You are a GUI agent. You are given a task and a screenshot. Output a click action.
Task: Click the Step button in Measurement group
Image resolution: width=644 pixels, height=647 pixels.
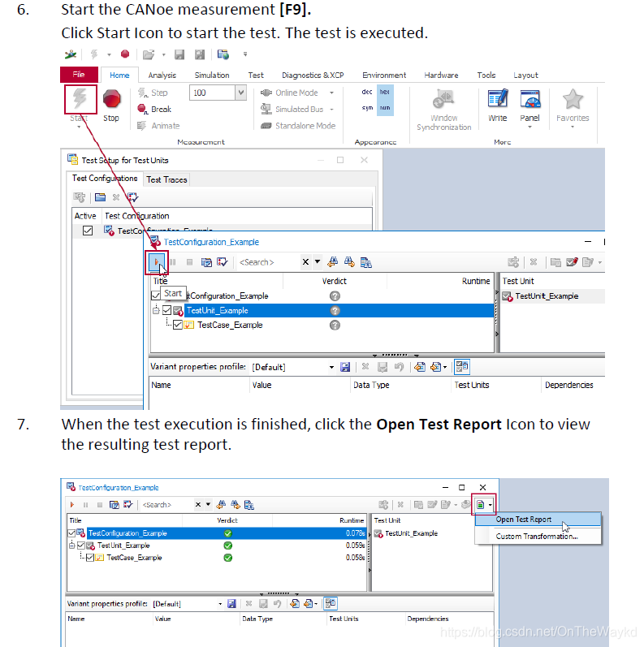[153, 93]
